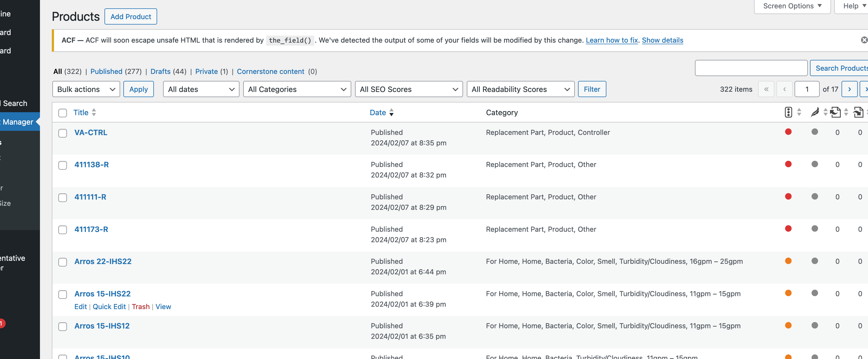This screenshot has height=359, width=868.
Task: Click the orange SEO dot for Arros 15-IHS12
Action: tap(788, 325)
